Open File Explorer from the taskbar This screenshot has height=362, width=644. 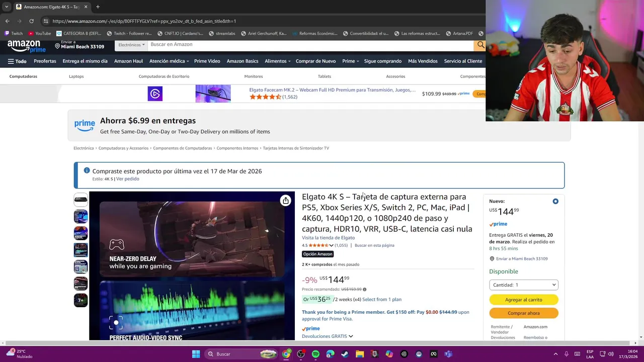(360, 354)
